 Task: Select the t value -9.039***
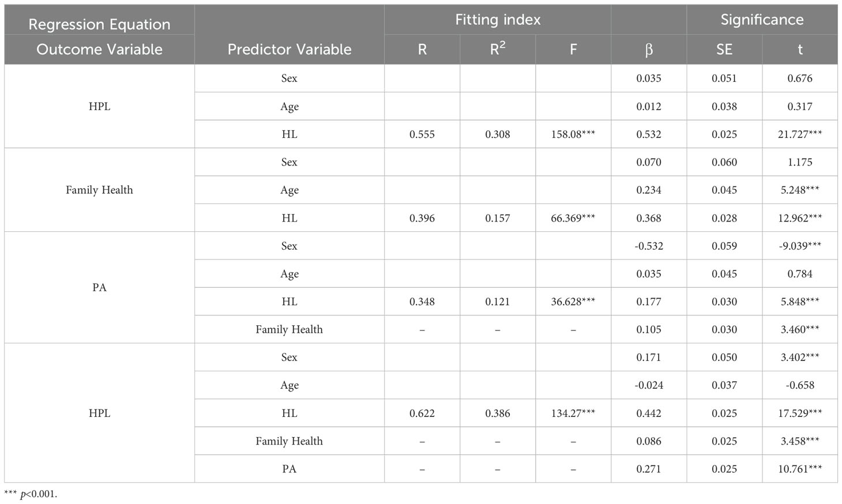(x=800, y=246)
